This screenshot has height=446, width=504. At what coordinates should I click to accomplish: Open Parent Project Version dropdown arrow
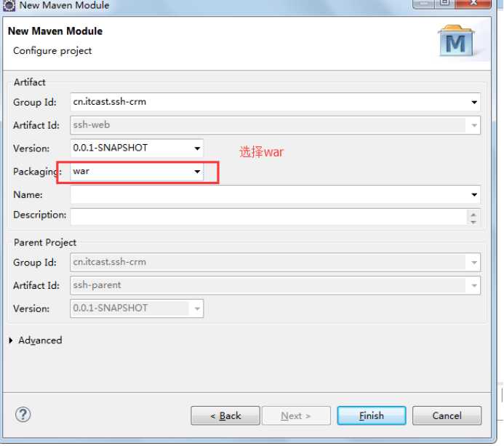[x=197, y=308]
